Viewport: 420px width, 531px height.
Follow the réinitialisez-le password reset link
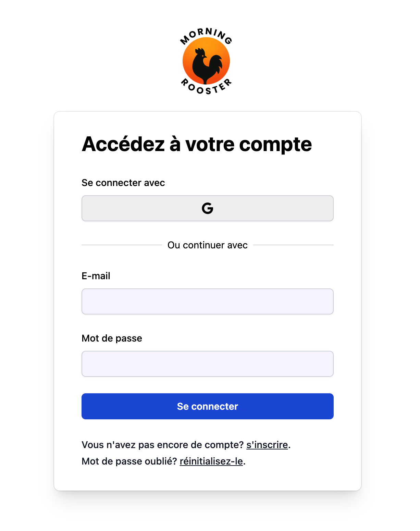211,461
